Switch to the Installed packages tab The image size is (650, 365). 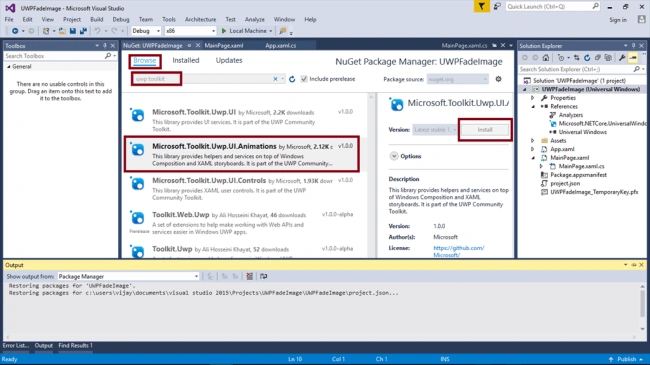[x=186, y=61]
